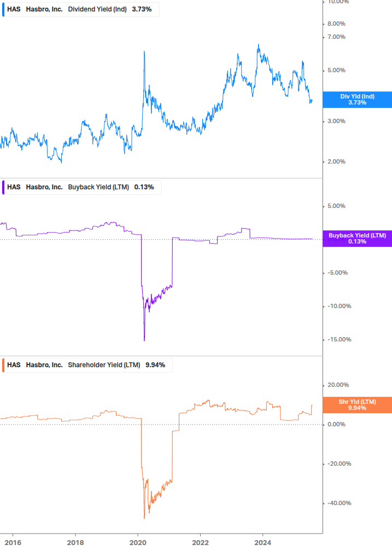Click the 2024 label on the time axis
Screen dimensions: 392x550
(x=263, y=543)
